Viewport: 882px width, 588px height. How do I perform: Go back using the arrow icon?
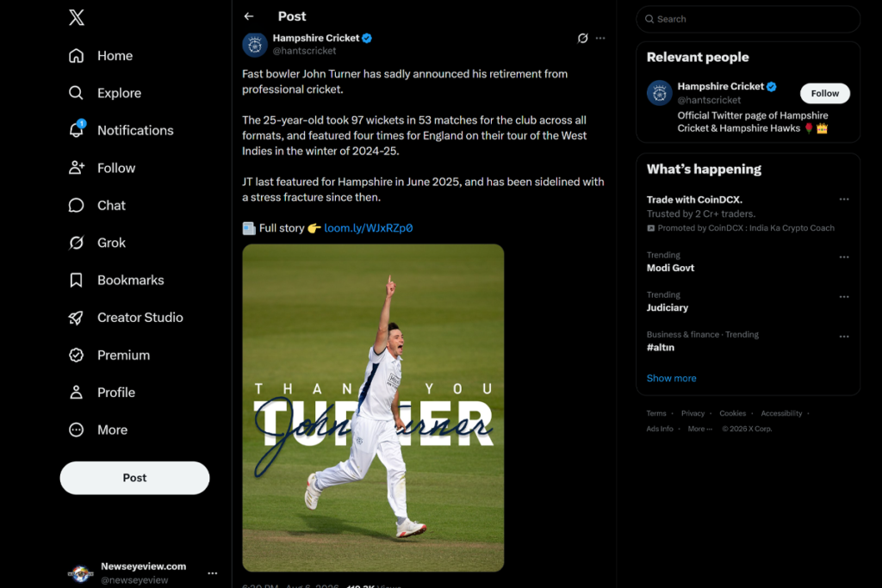(x=249, y=16)
